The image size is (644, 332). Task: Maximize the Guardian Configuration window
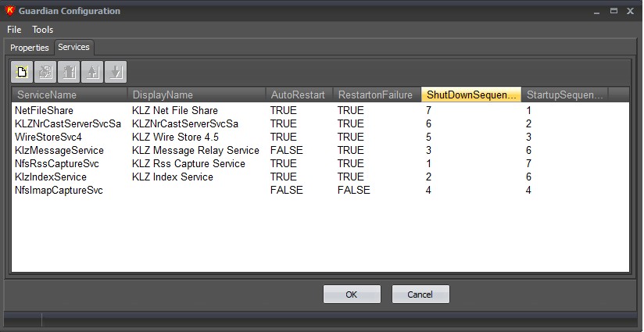coord(614,11)
